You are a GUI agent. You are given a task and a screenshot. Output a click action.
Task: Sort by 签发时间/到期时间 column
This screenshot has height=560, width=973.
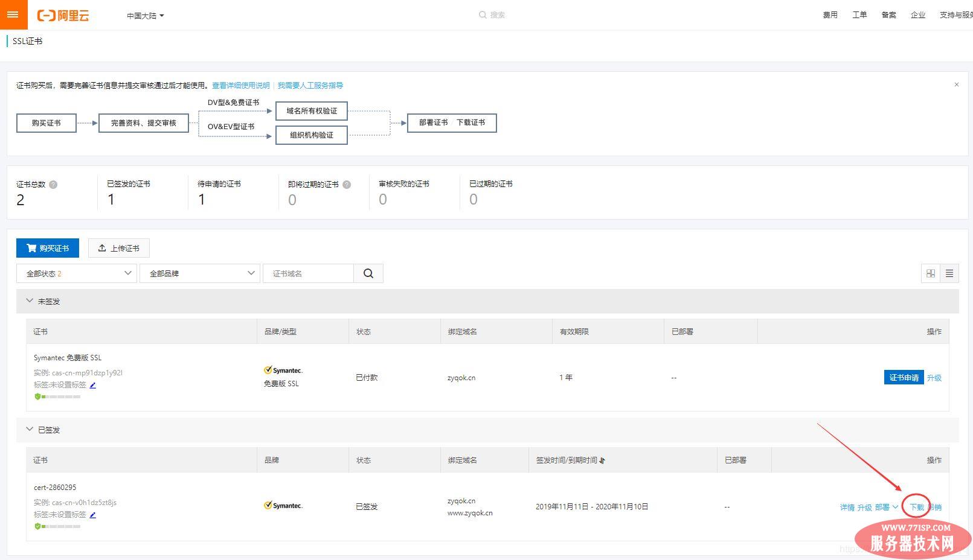point(602,460)
